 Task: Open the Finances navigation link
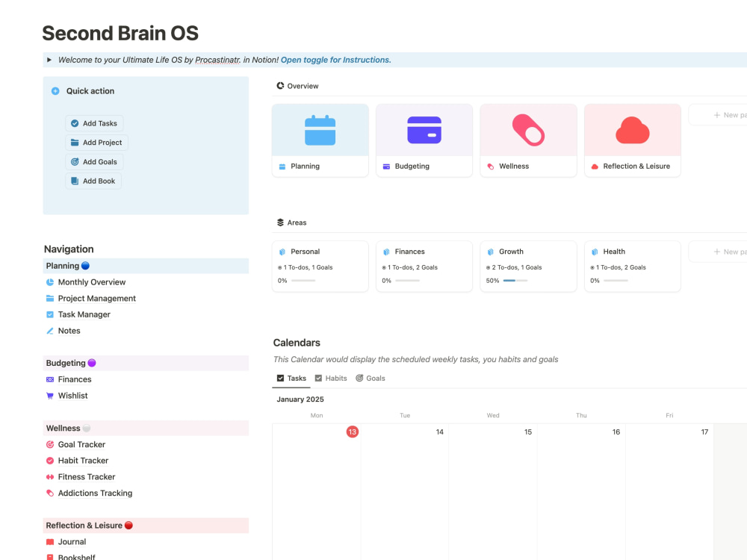coord(74,379)
